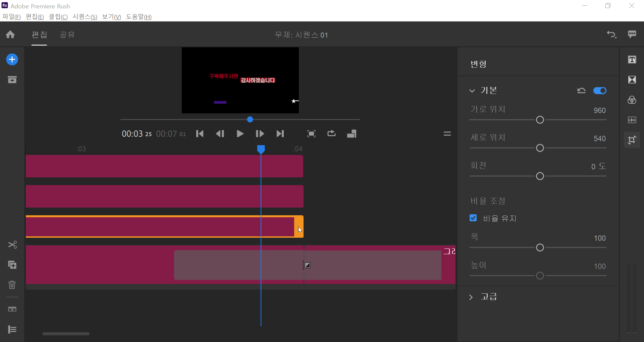Select the Split scissors tool
The image size is (644, 342).
tap(12, 245)
